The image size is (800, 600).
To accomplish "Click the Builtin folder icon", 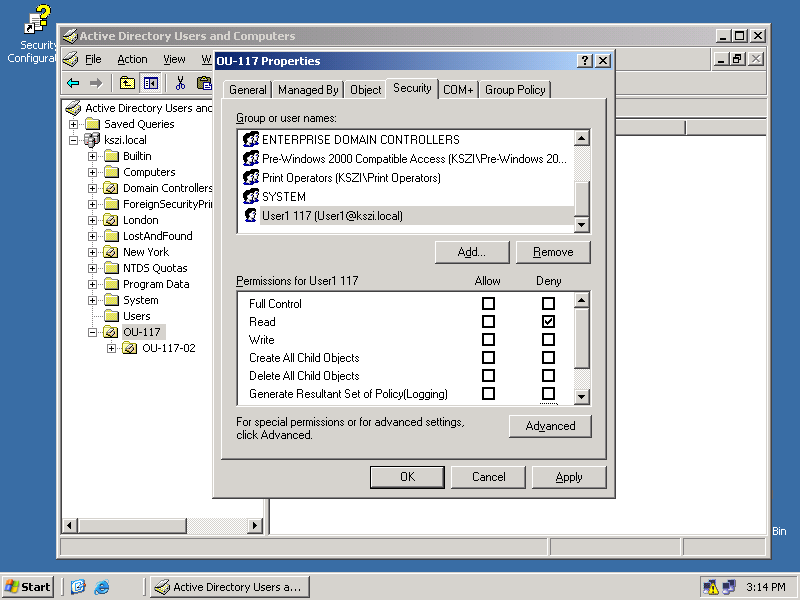I will (x=111, y=156).
